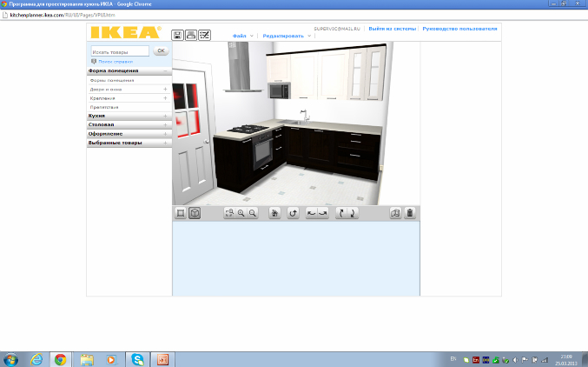588x367 pixels.
Task: Click the duplicate item icon
Action: 396,213
